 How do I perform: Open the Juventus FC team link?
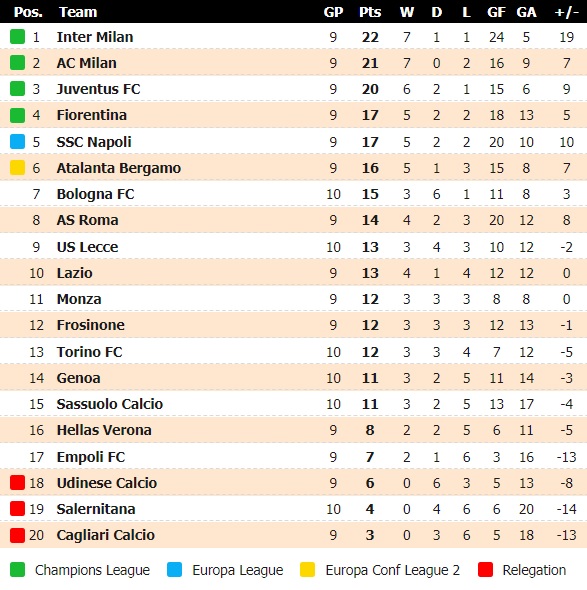coord(98,89)
